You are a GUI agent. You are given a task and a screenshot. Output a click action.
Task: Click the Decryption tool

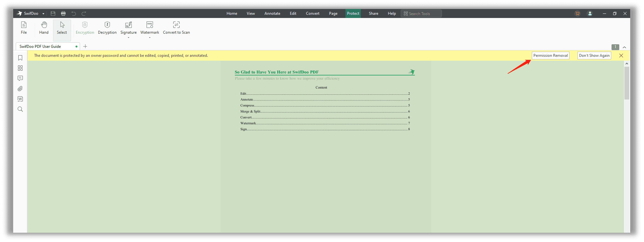coord(107,28)
